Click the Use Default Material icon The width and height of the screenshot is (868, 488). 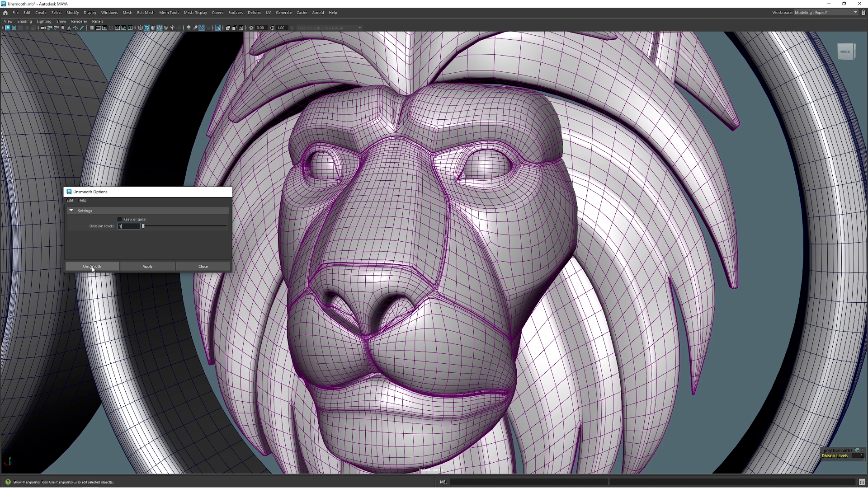(x=153, y=28)
